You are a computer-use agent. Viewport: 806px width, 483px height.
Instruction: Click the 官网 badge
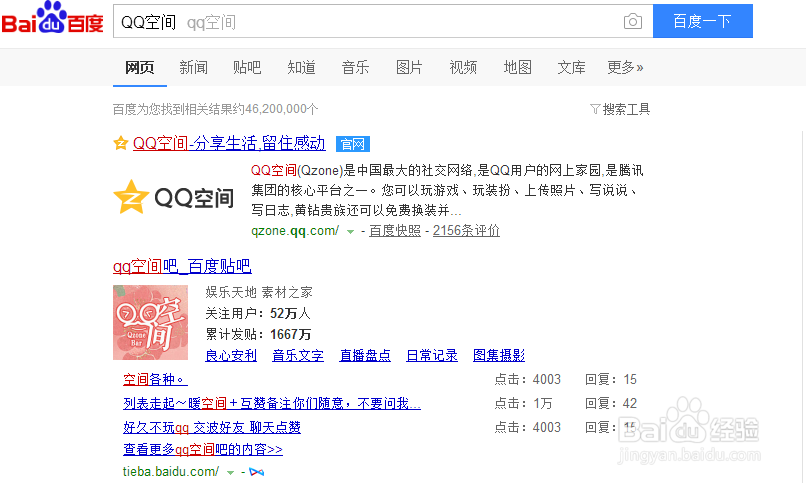point(353,144)
